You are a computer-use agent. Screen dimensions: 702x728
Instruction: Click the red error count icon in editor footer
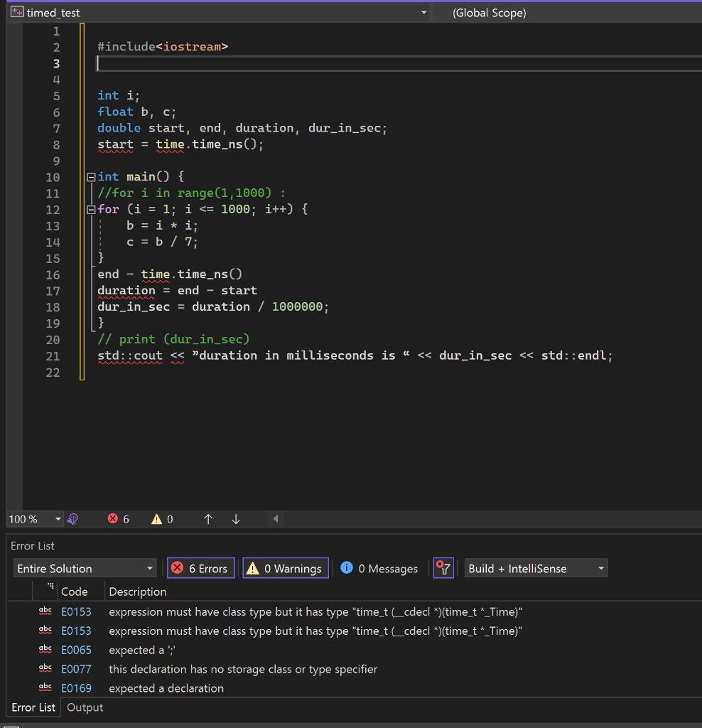[x=113, y=518]
